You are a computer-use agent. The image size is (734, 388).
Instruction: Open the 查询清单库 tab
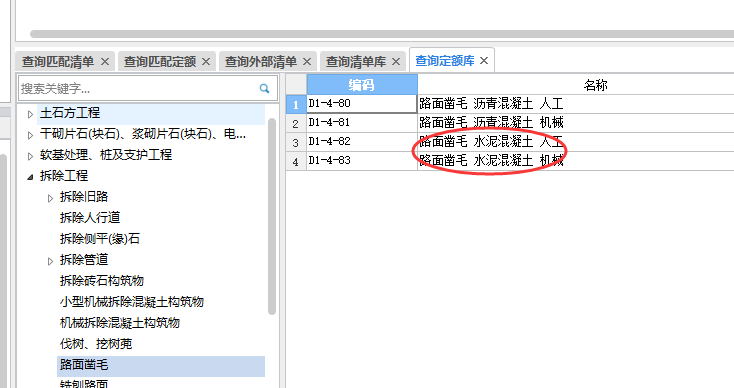point(356,62)
